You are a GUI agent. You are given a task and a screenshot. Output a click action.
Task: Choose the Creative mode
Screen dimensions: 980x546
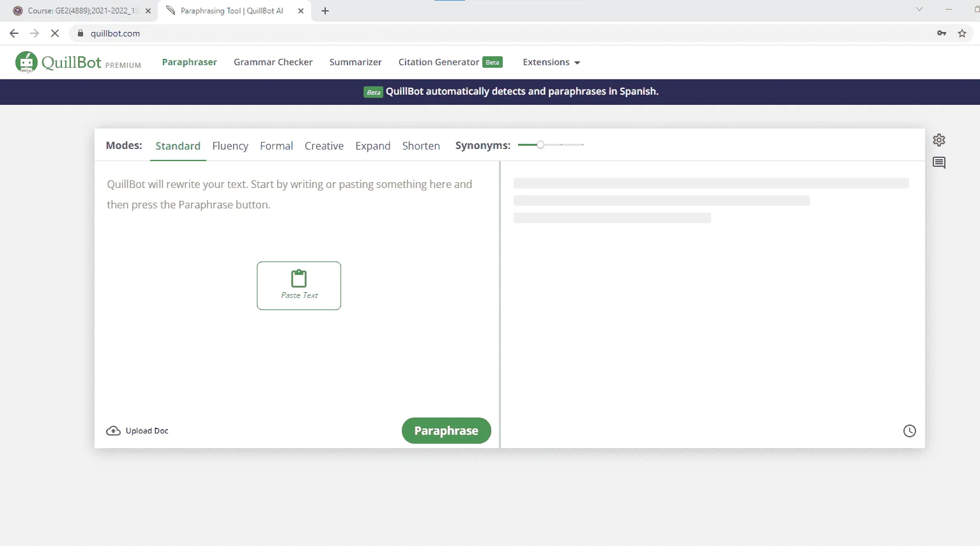pos(324,146)
